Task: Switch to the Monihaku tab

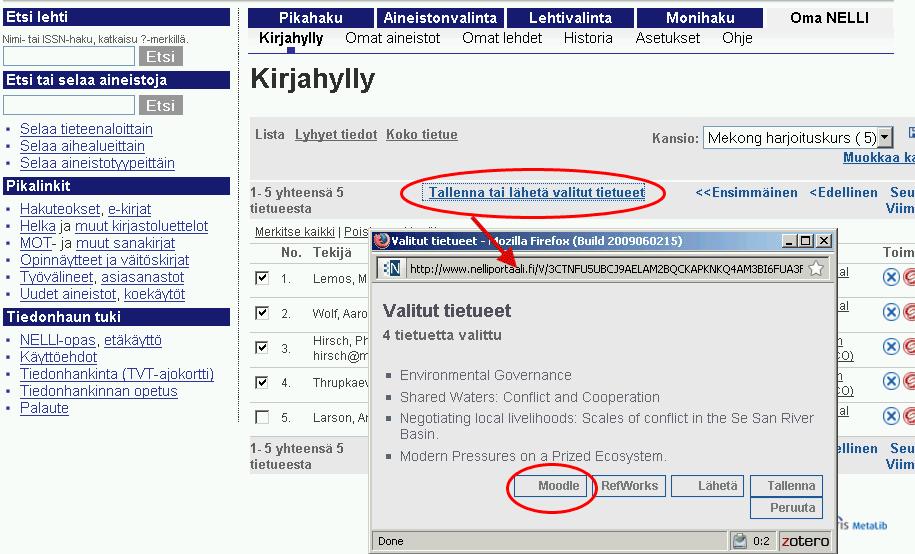Action: coord(700,18)
